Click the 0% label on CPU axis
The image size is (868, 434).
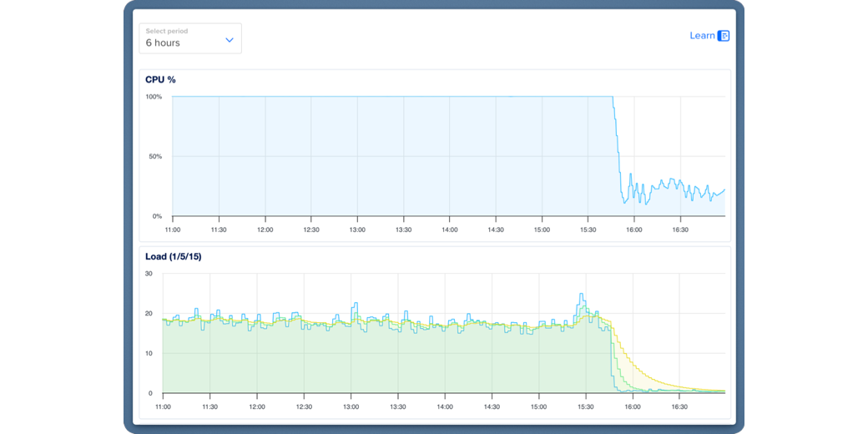point(157,216)
